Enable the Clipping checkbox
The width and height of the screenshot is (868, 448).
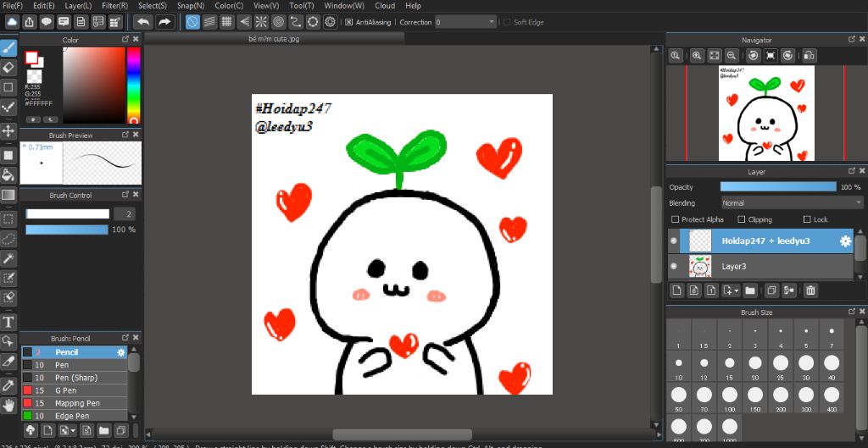[742, 219]
